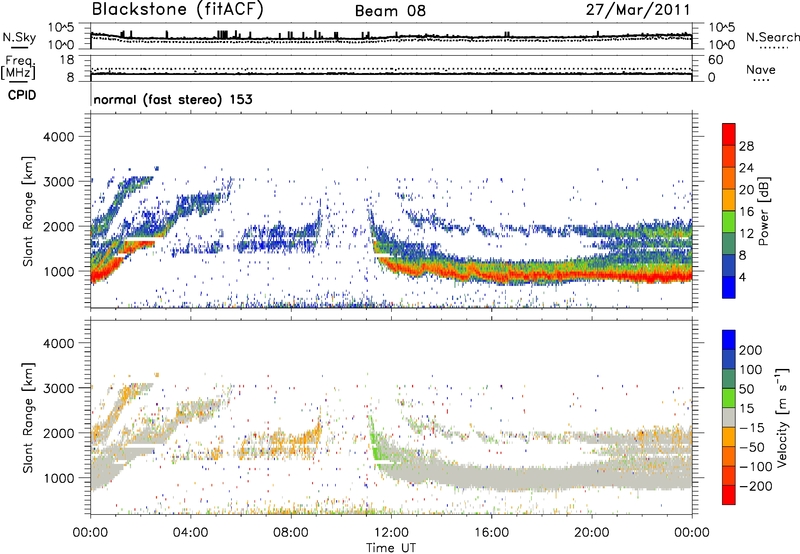Click the gray segment of velocity color bar
Image resolution: width=800 pixels, height=554 pixels.
[729, 417]
